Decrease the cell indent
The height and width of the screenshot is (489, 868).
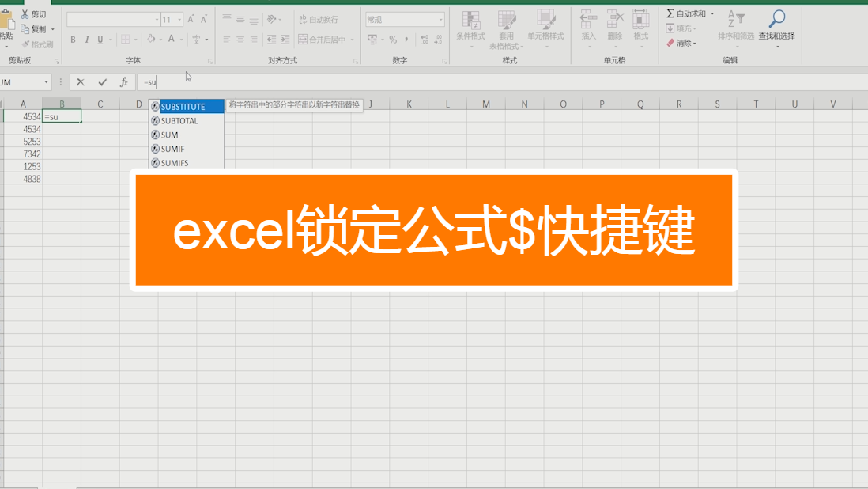271,40
